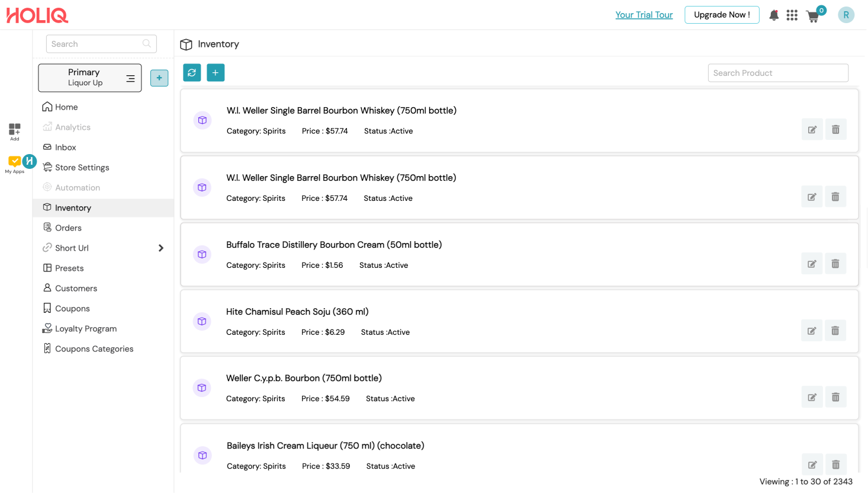Image resolution: width=868 pixels, height=493 pixels.
Task: Open the user profile avatar menu
Action: pos(846,15)
